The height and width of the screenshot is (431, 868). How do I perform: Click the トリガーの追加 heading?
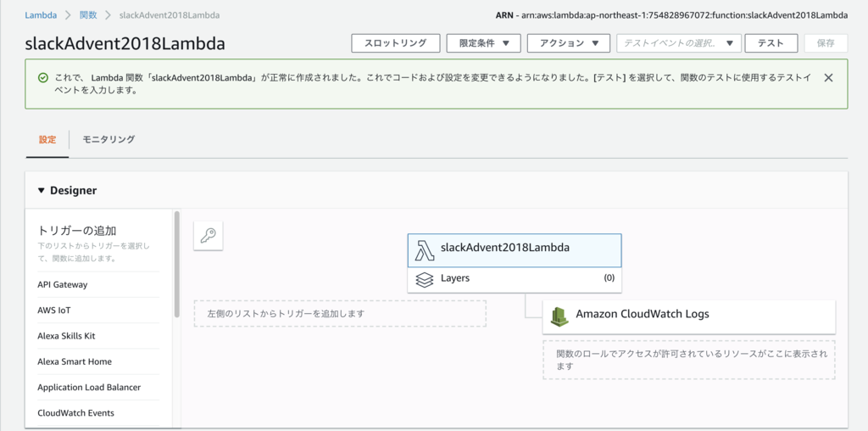pos(77,231)
